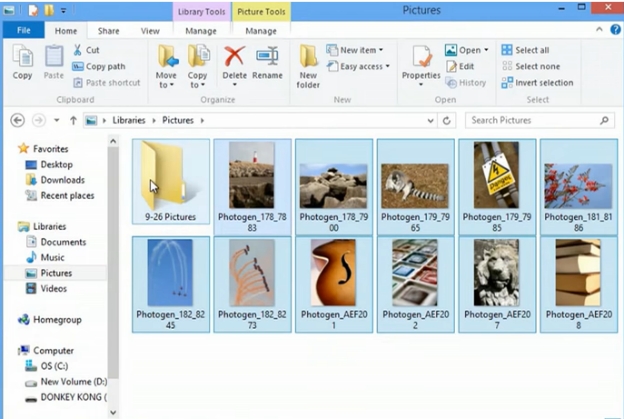The image size is (624, 419).
Task: Click navigation pane scroll down arrow
Action: [x=113, y=413]
